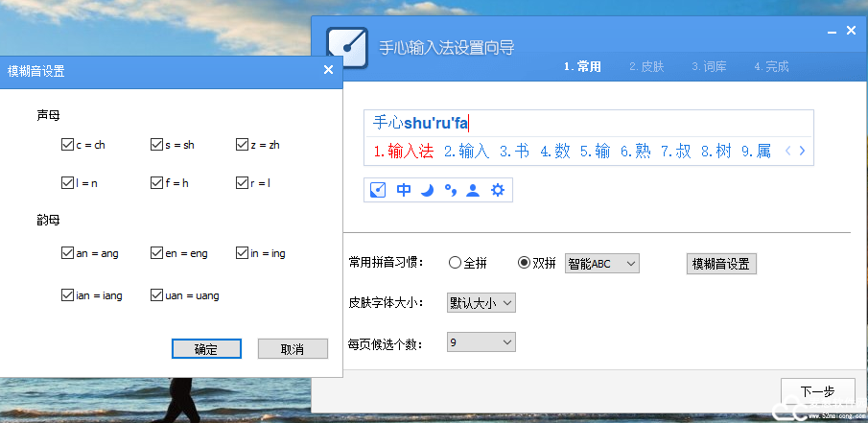Click the 确定 button
The image size is (868, 423).
[206, 349]
